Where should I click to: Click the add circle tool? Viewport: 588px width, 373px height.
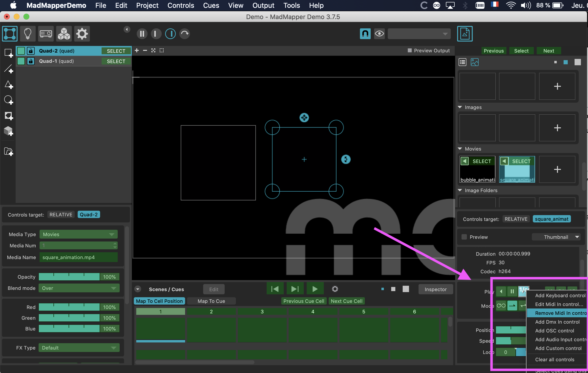9,100
